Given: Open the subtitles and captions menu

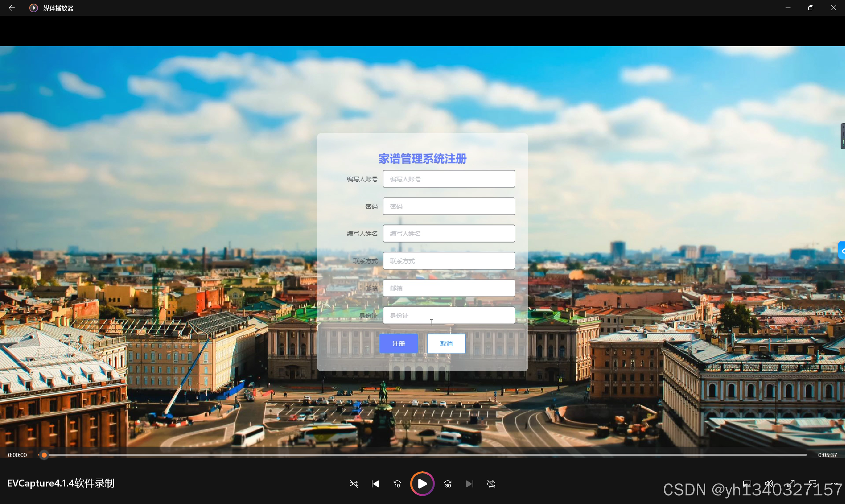Looking at the screenshot, I should (x=747, y=484).
